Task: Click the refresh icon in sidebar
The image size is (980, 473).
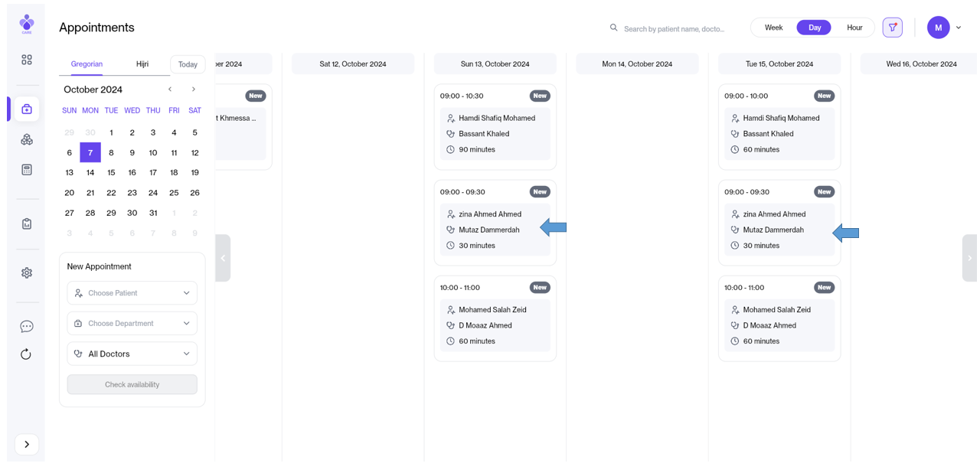Action: tap(27, 354)
